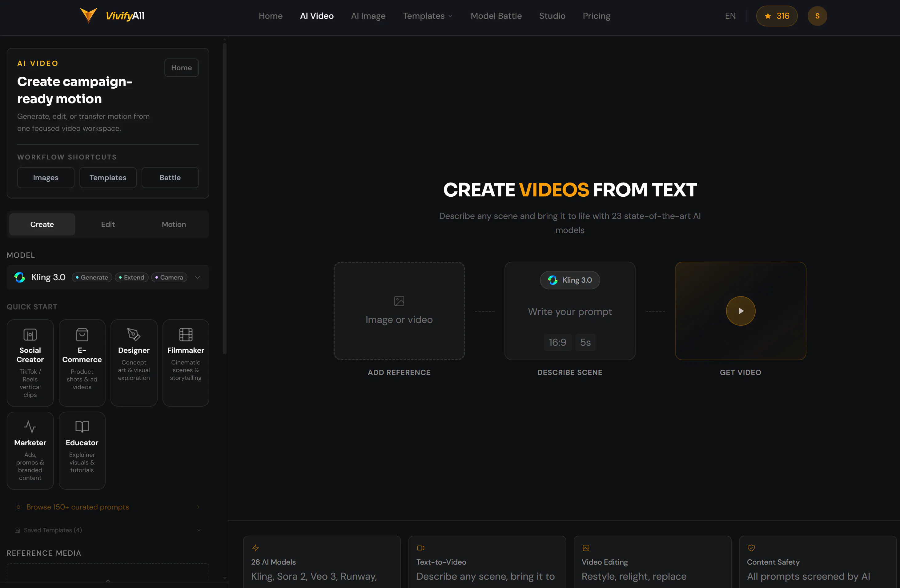This screenshot has height=588, width=900.
Task: Click the Kling 3.0 chip in Describe Scene
Action: click(x=570, y=280)
